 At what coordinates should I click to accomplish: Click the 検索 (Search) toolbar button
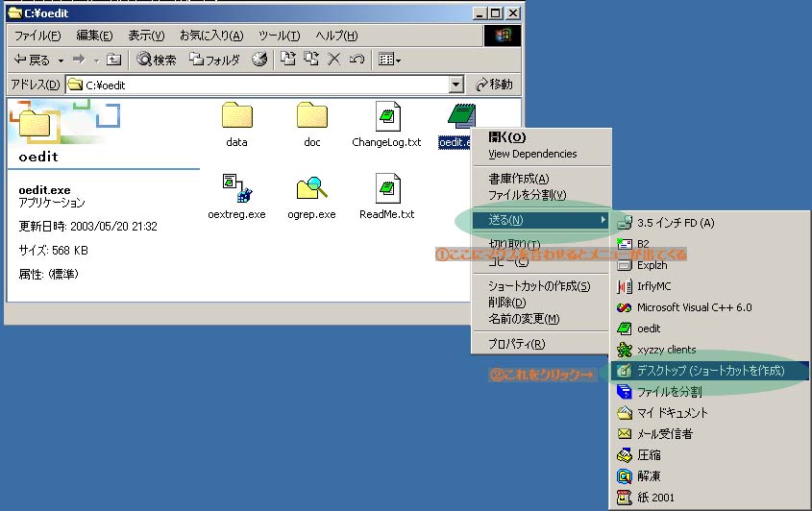(x=157, y=60)
